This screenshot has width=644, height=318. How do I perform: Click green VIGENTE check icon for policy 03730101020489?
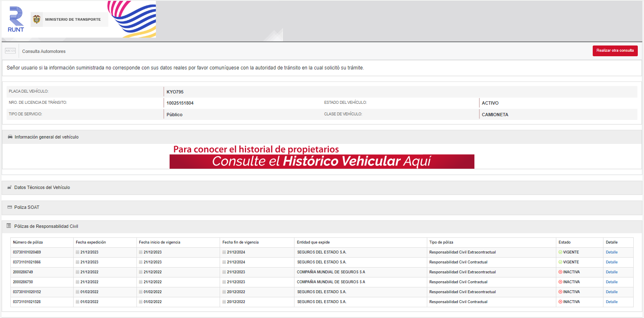tap(560, 252)
